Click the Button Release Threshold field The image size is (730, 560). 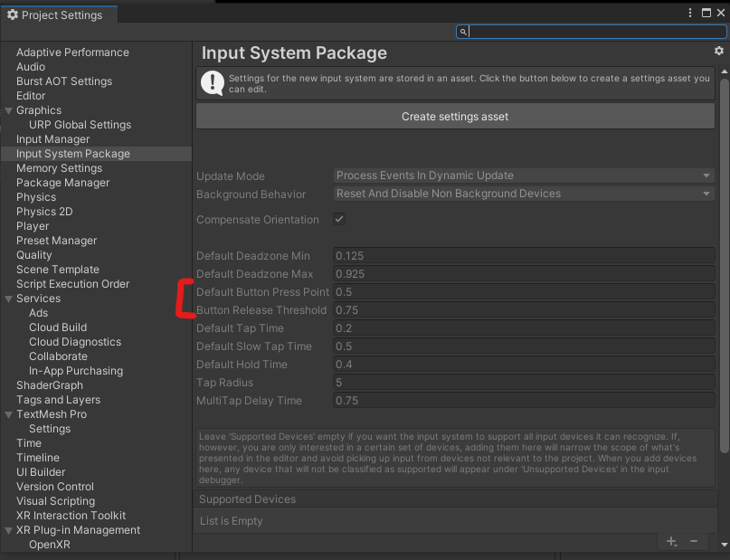coord(524,310)
